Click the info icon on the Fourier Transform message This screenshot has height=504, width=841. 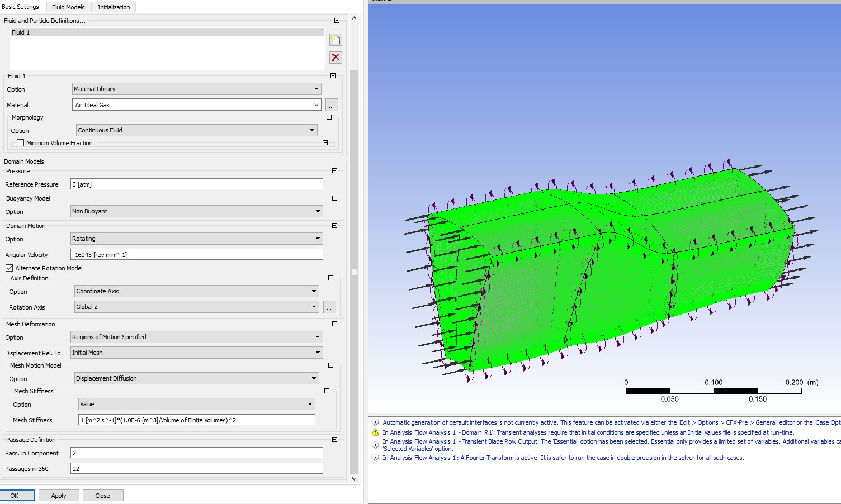(375, 457)
